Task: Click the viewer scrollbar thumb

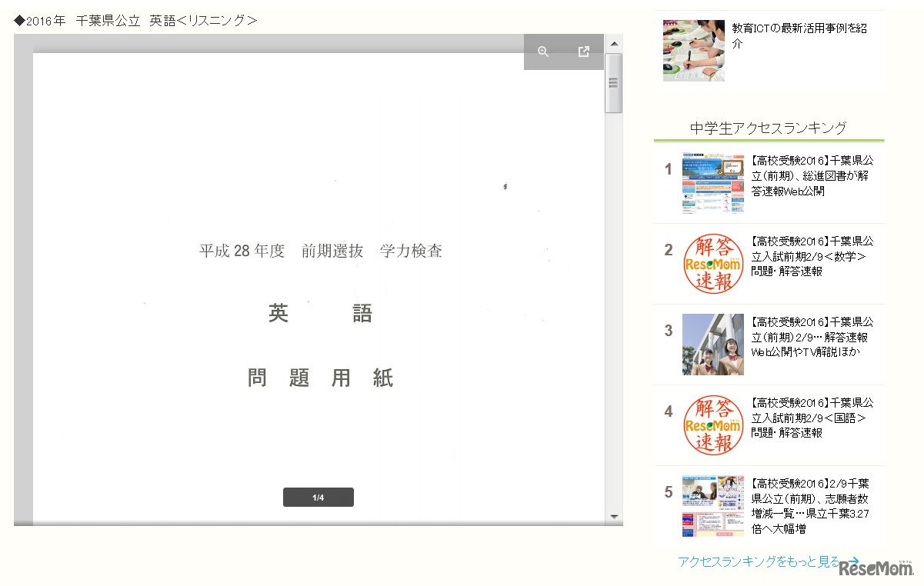Action: click(x=613, y=82)
